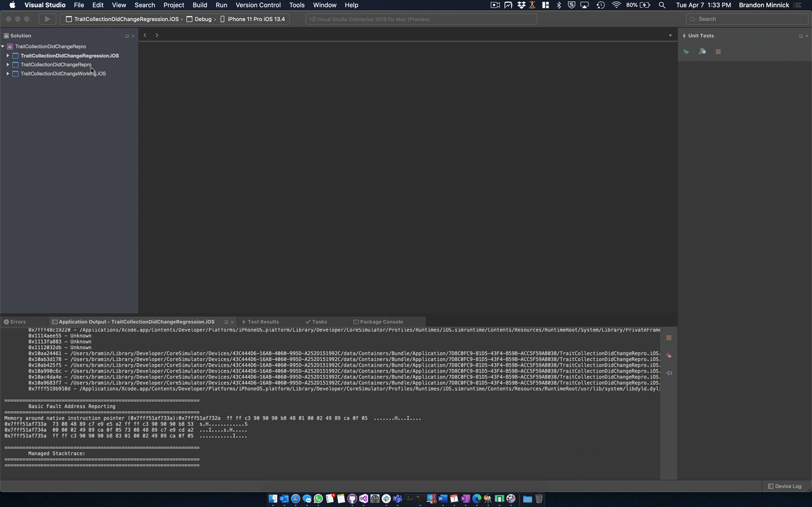
Task: Open the View menu
Action: pyautogui.click(x=119, y=5)
